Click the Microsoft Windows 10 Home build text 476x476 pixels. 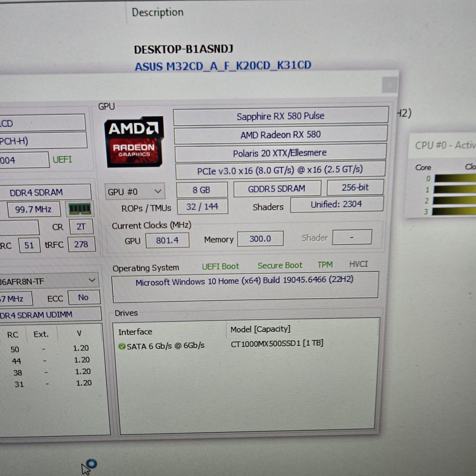(245, 281)
